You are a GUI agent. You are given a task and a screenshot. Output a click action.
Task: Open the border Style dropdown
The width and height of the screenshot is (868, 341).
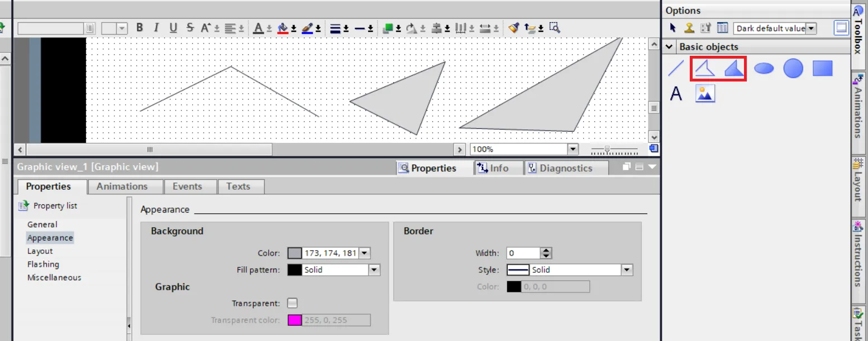pyautogui.click(x=627, y=270)
